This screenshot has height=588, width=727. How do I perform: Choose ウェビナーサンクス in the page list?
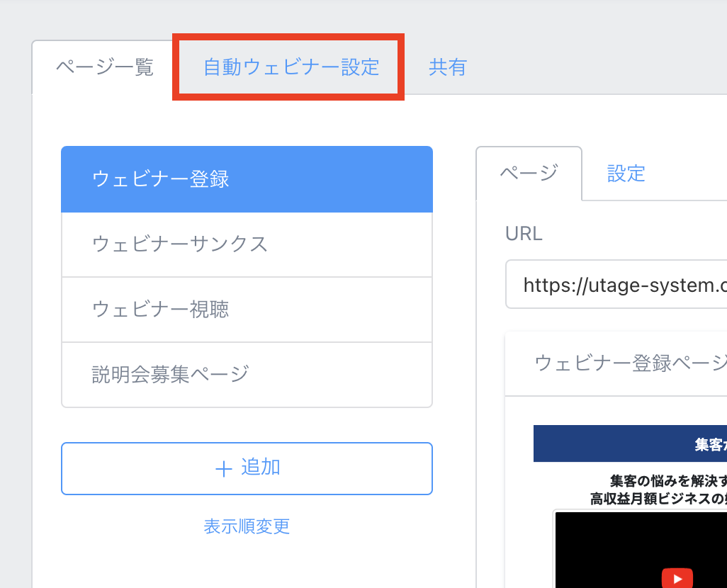click(x=247, y=244)
